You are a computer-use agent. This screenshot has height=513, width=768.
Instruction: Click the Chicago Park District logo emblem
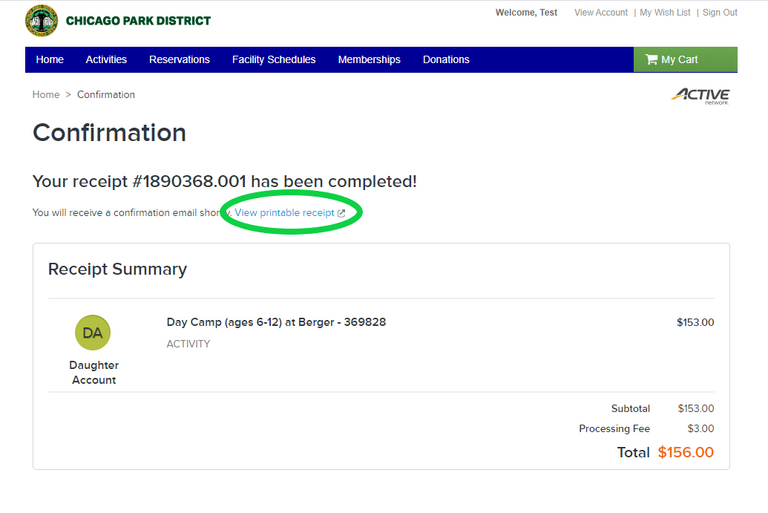click(x=42, y=21)
